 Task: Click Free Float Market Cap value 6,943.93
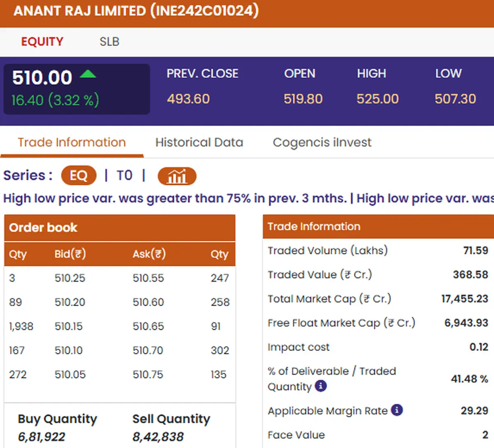coord(466,323)
